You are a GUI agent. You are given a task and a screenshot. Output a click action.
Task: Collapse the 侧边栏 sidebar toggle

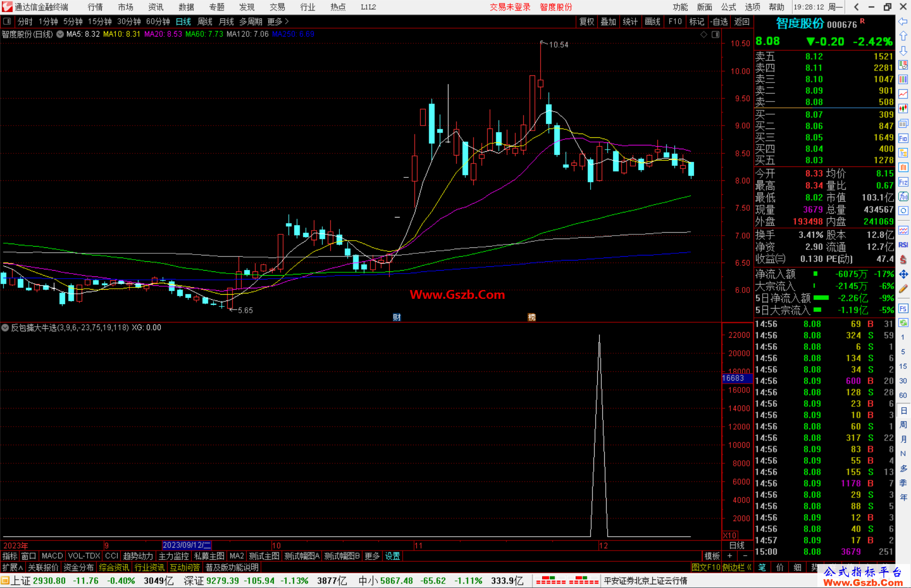point(737,567)
